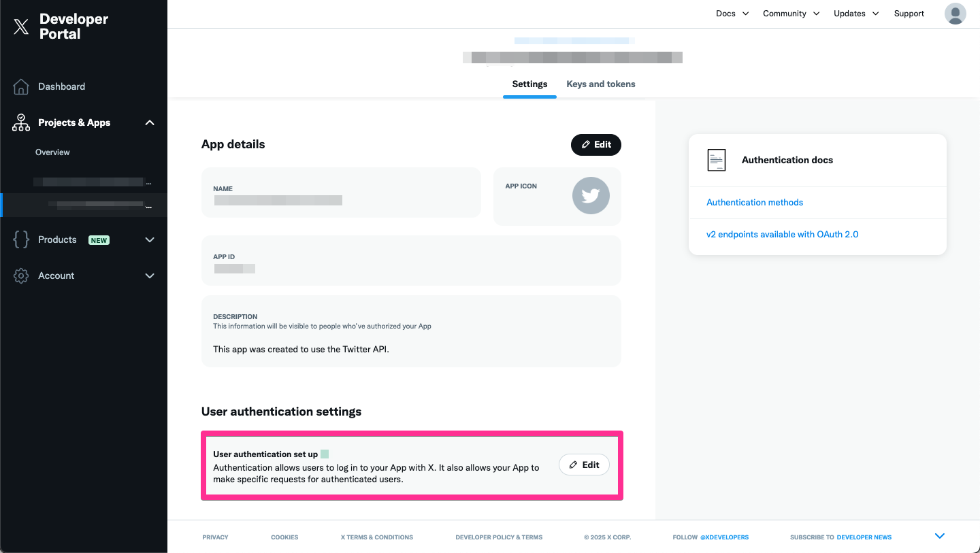Open v2 endpoints available with OAuth 2.0
The height and width of the screenshot is (553, 980).
pyautogui.click(x=783, y=235)
